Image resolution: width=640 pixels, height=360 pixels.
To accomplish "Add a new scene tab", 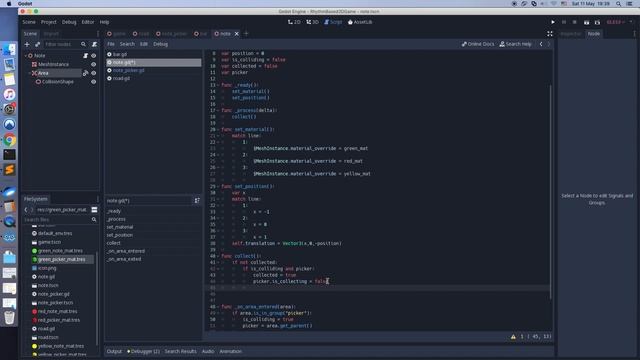I will tap(246, 34).
